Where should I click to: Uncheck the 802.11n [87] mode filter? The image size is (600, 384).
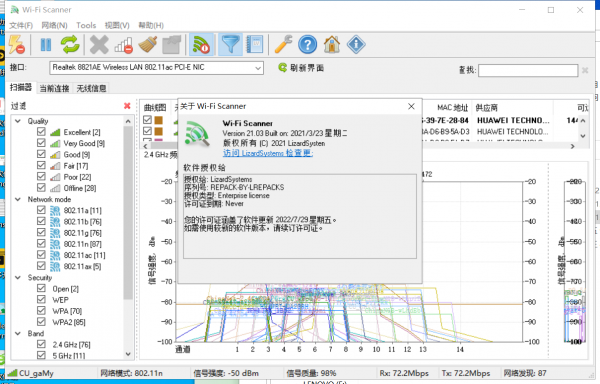[x=41, y=244]
